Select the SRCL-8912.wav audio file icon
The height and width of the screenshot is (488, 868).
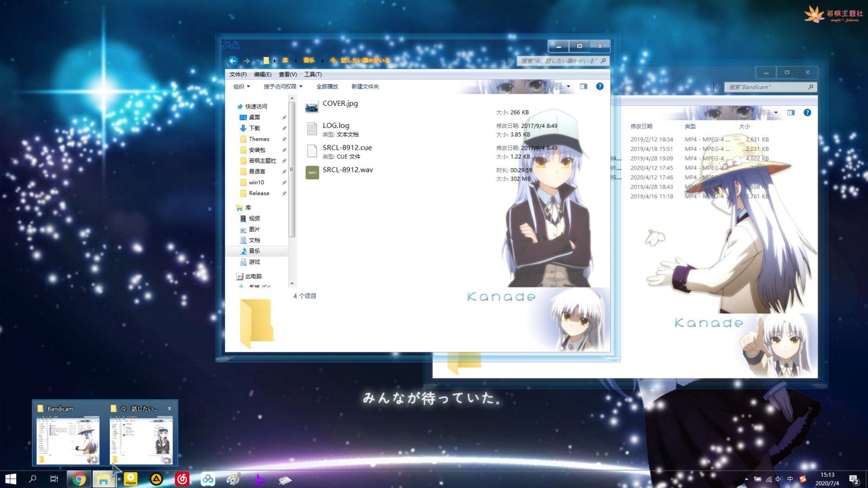[x=312, y=172]
